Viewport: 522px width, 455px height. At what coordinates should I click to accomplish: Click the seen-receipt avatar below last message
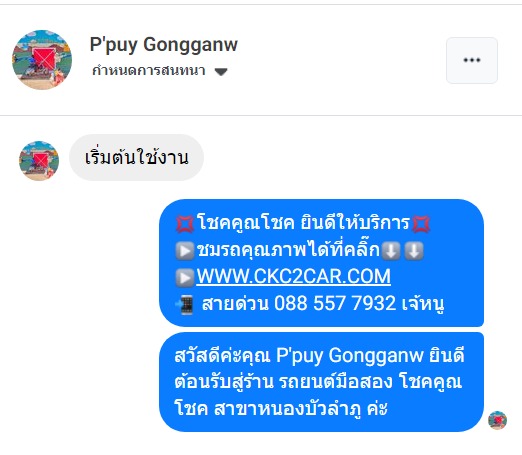coord(497,420)
